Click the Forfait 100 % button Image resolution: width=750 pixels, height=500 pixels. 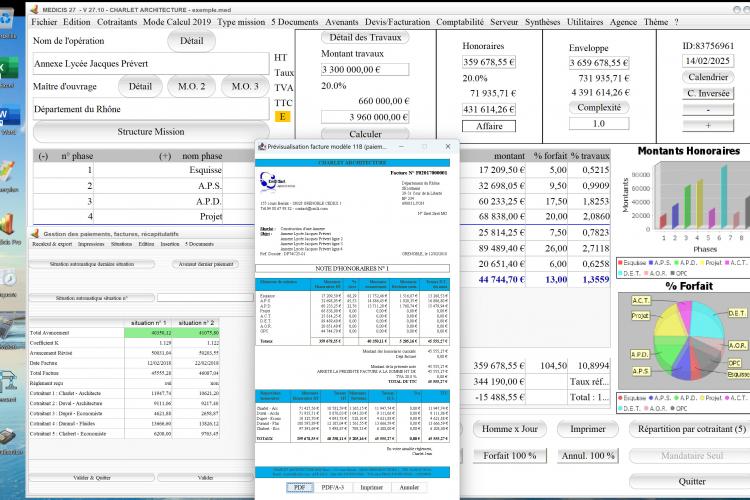(x=509, y=456)
